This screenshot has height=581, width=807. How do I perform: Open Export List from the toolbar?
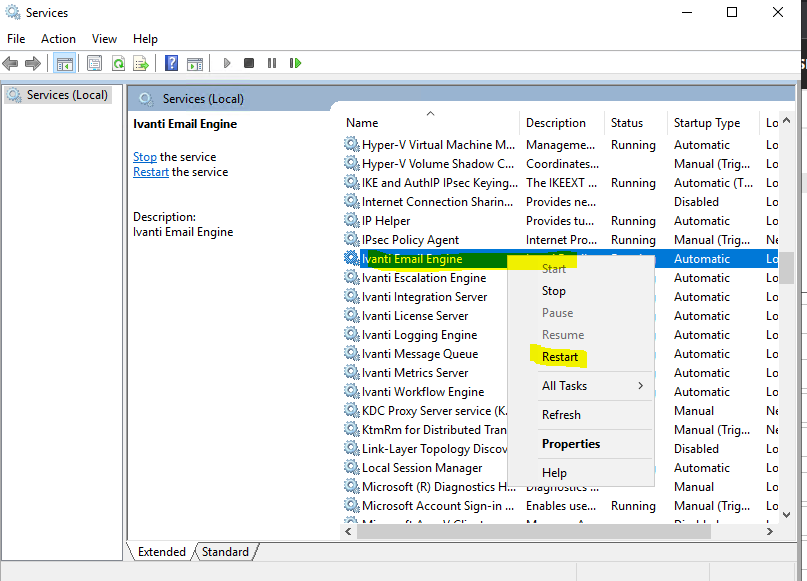(x=140, y=62)
